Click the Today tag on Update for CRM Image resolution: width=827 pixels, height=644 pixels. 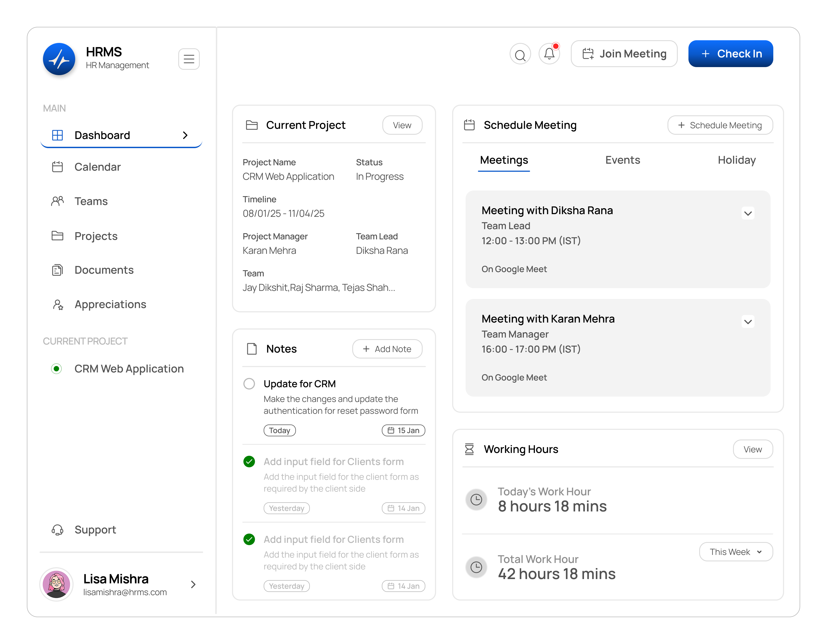click(280, 431)
